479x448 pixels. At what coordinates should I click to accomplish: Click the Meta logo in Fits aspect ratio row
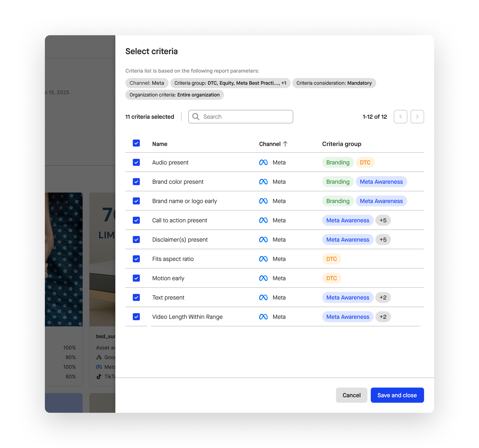click(x=263, y=259)
